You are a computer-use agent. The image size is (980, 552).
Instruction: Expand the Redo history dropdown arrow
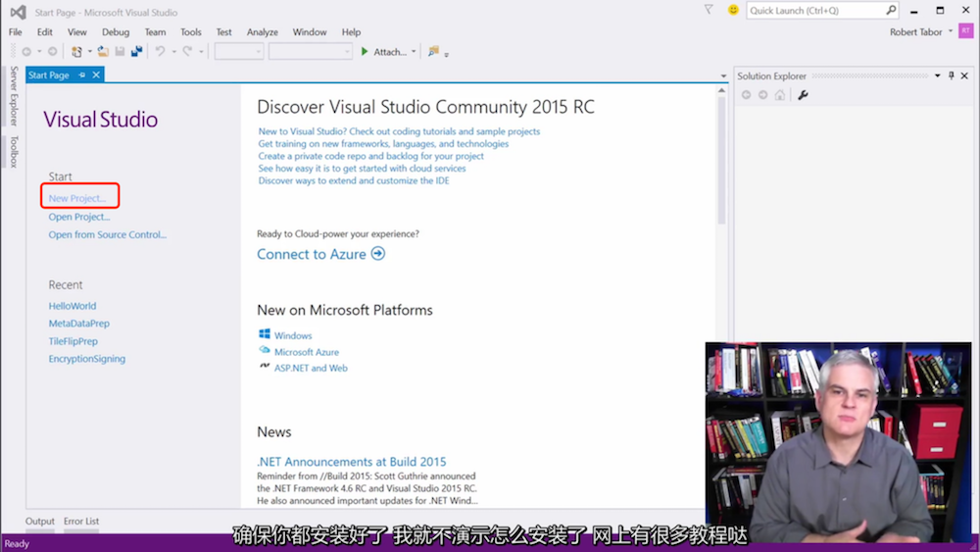201,52
